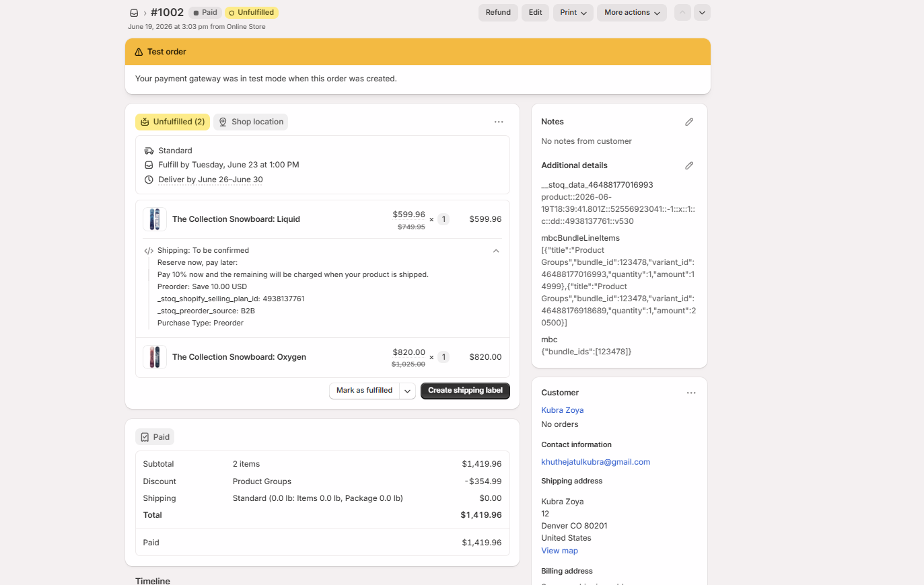Click the location pin icon in Shop location
This screenshot has width=924, height=585.
(223, 122)
